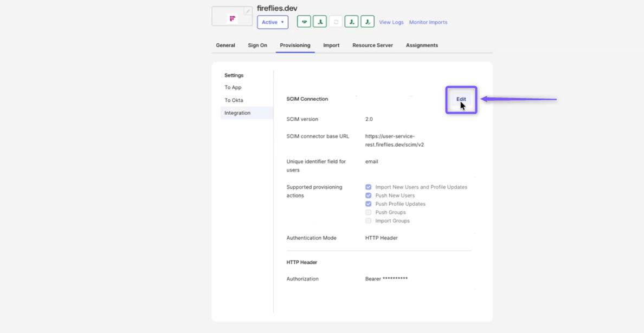The width and height of the screenshot is (644, 333).
Task: Open the View Logs link
Action: point(391,22)
